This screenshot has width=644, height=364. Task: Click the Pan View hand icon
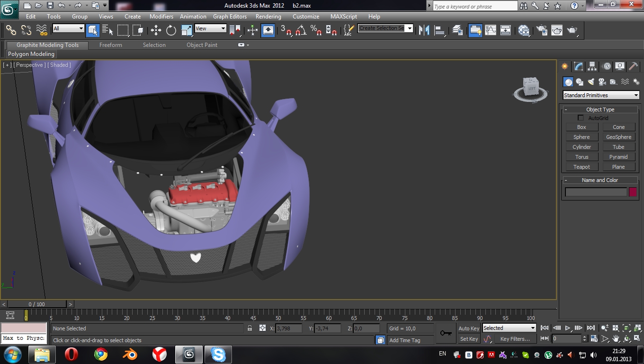[616, 339]
